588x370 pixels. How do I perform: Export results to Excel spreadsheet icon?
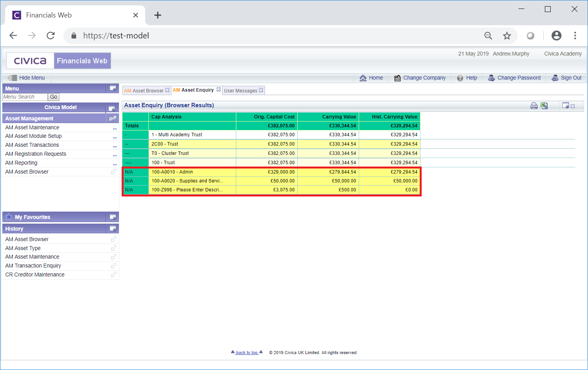click(x=544, y=106)
